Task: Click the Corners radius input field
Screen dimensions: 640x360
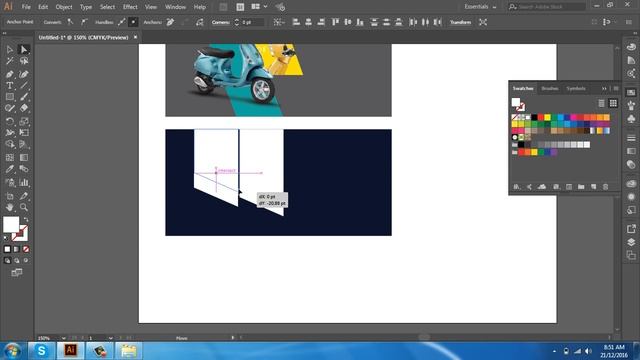Action: click(x=253, y=22)
